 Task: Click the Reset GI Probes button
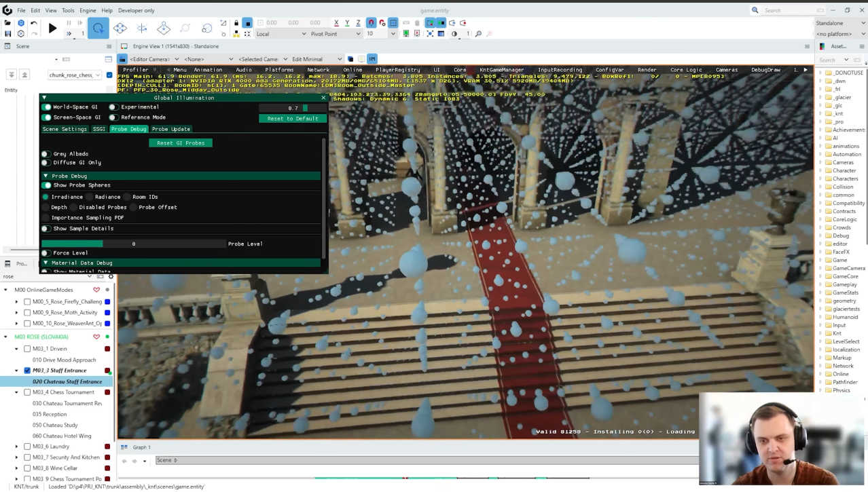tap(181, 143)
